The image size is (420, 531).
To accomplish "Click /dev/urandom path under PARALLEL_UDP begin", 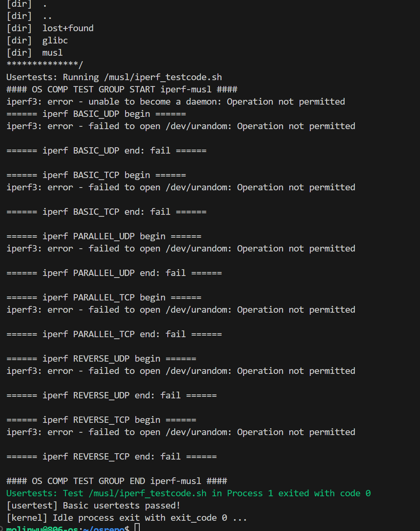I will pos(199,249).
